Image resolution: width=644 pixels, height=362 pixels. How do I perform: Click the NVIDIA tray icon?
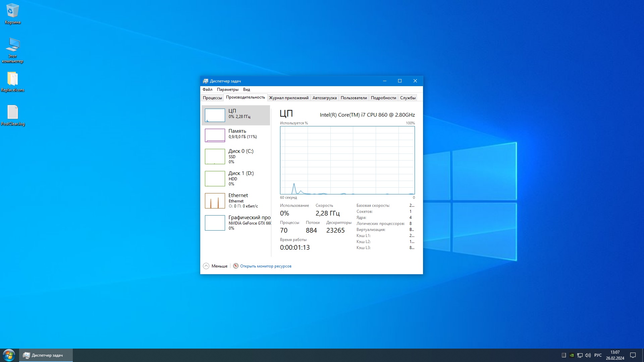tap(572, 355)
